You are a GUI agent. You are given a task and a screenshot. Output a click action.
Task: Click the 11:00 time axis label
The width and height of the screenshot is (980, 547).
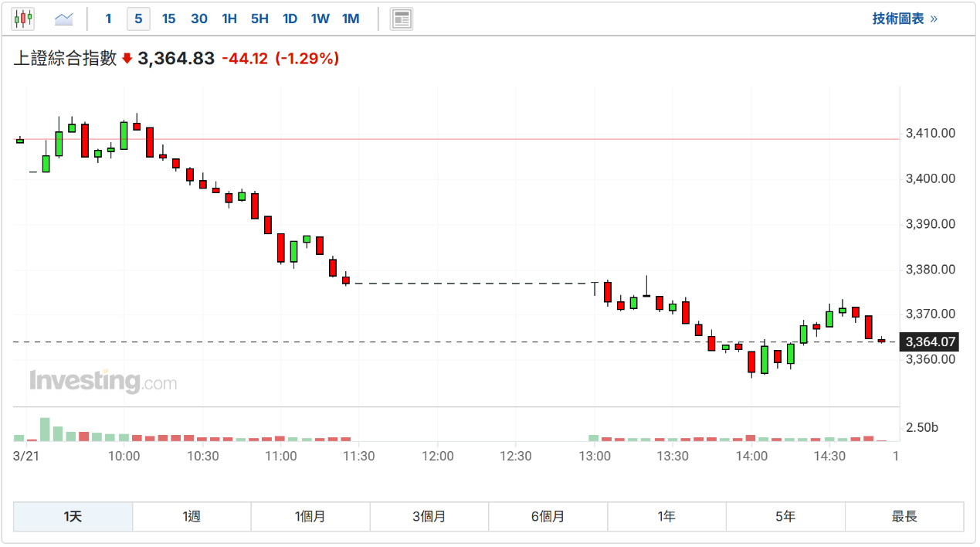(x=281, y=456)
